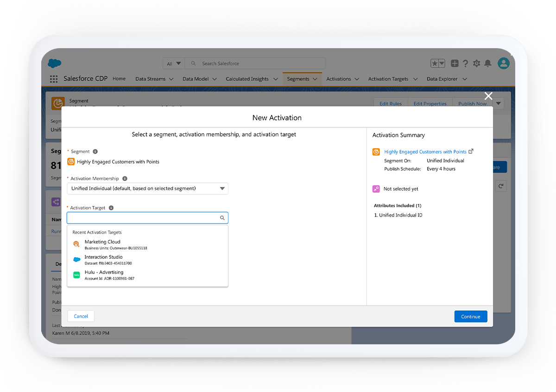Click the Continue button
Viewport: 556px width, 392px height.
[471, 317]
